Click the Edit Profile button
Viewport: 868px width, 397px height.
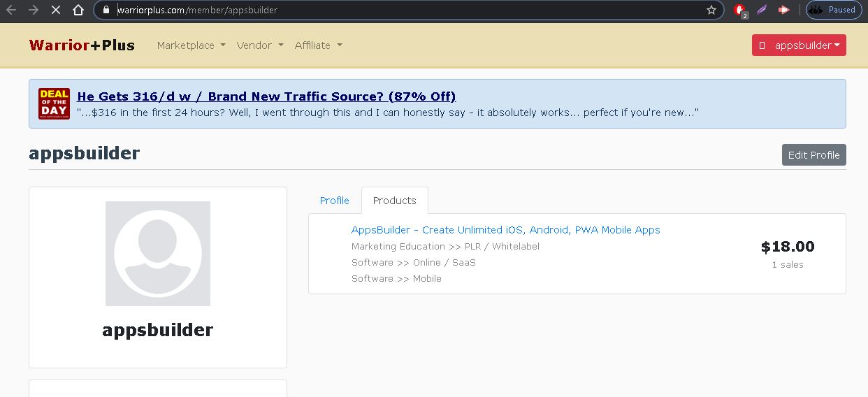(x=813, y=155)
